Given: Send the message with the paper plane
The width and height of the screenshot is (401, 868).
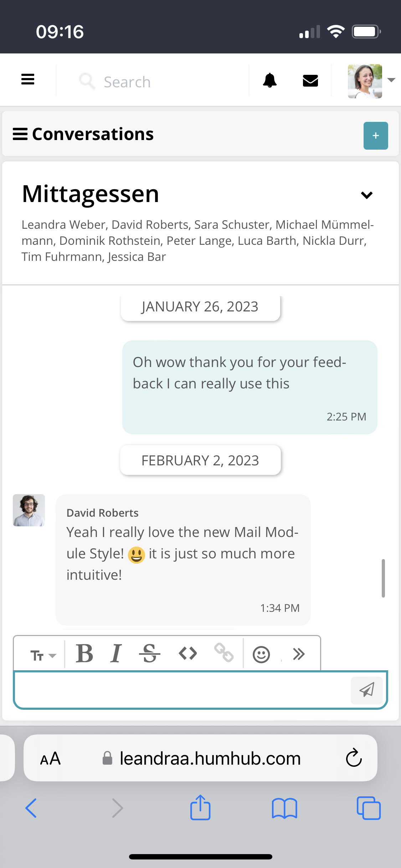Looking at the screenshot, I should click(x=366, y=690).
